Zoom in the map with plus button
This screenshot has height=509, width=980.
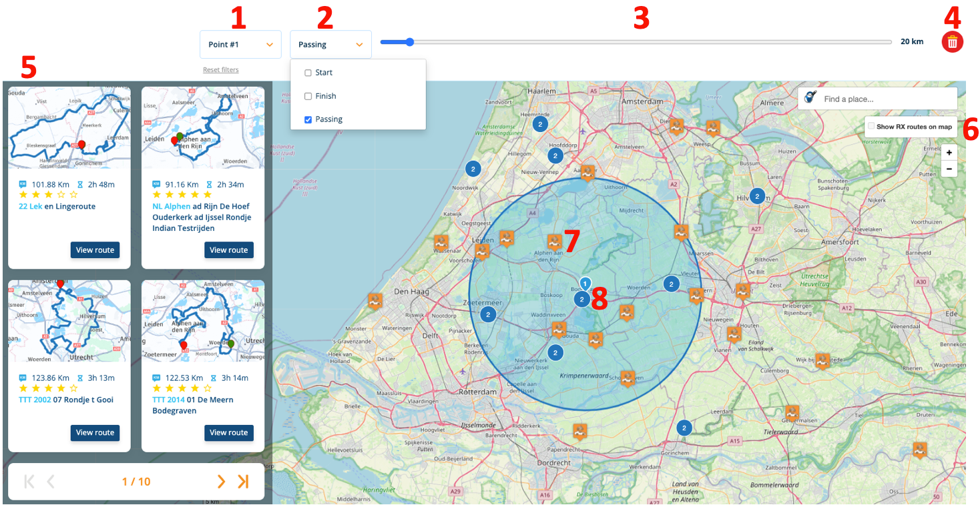pyautogui.click(x=949, y=153)
